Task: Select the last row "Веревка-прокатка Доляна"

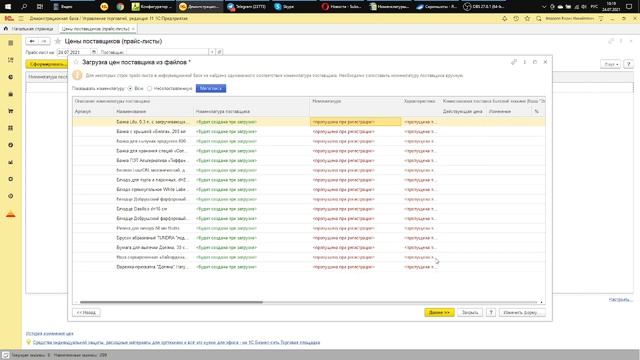Action: (309, 267)
